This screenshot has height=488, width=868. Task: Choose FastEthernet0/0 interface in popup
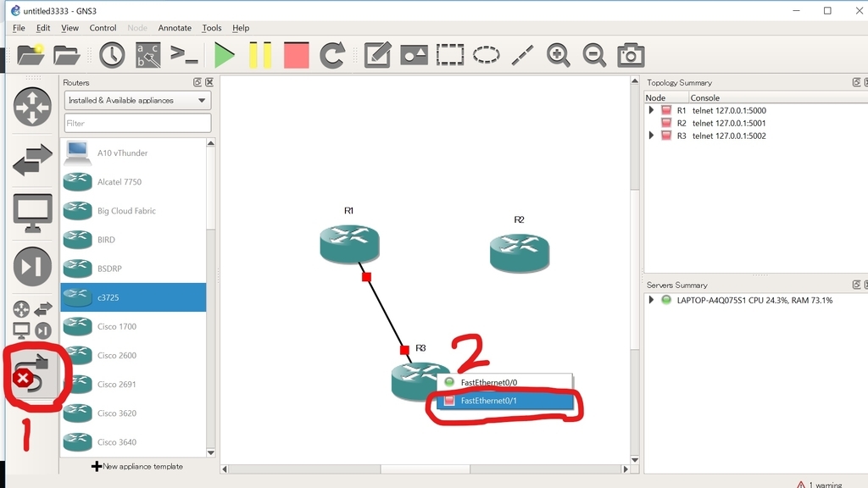click(504, 382)
